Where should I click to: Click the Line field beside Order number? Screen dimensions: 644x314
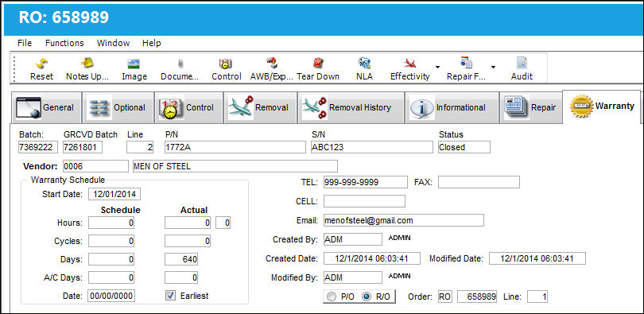pyautogui.click(x=537, y=297)
